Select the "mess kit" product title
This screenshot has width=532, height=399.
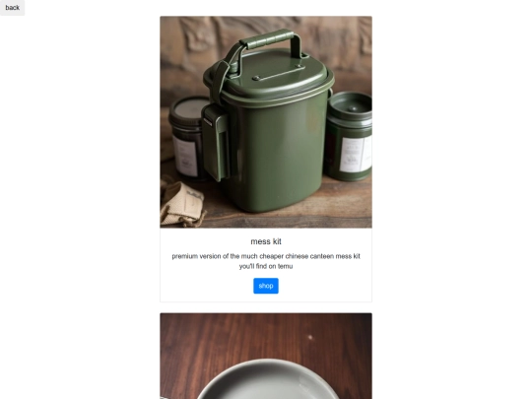point(266,241)
